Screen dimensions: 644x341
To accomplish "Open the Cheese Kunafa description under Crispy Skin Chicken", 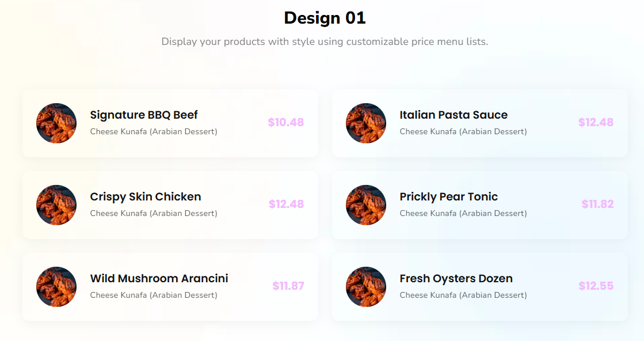I will point(154,213).
